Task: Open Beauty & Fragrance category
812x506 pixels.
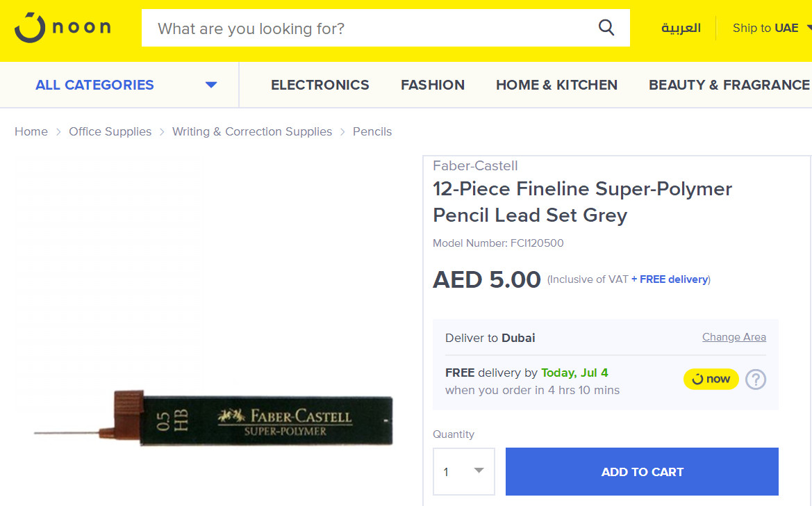Action: point(729,85)
